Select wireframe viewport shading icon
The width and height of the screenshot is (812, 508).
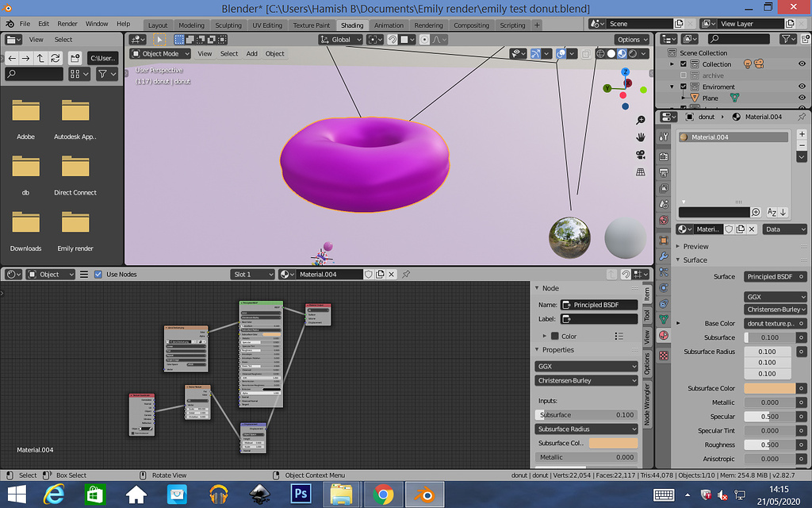[x=600, y=53]
